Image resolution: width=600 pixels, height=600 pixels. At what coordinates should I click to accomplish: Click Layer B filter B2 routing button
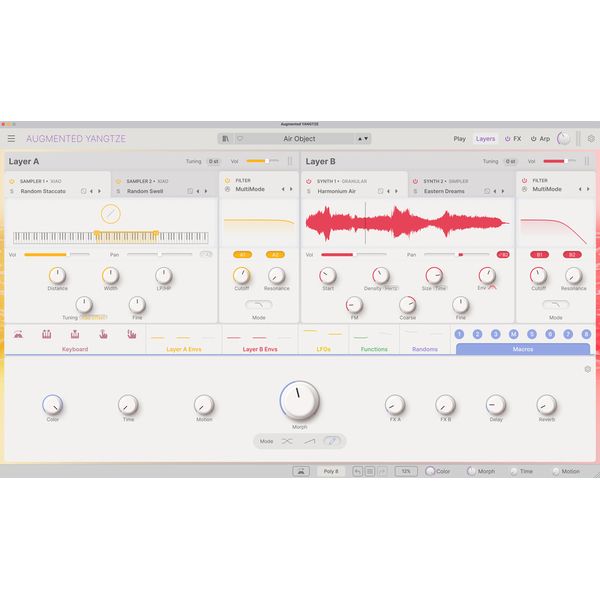point(572,255)
